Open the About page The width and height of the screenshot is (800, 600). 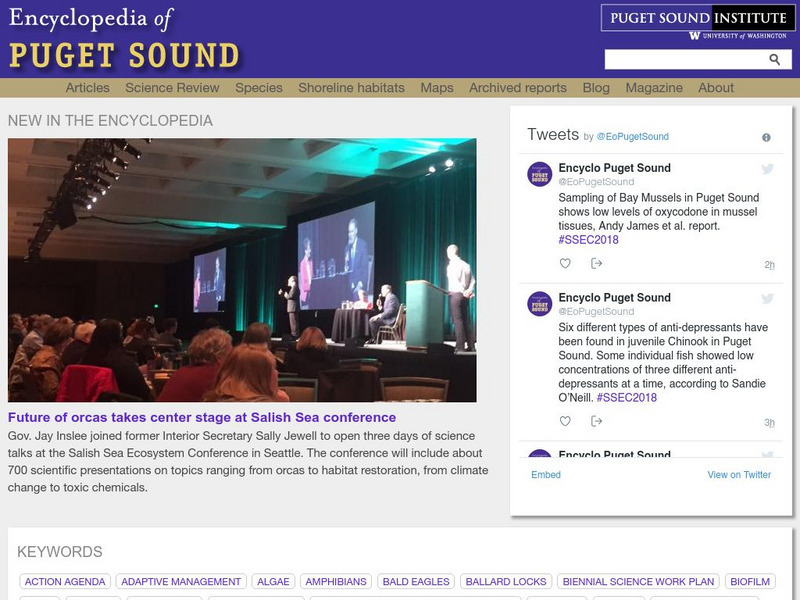click(716, 88)
